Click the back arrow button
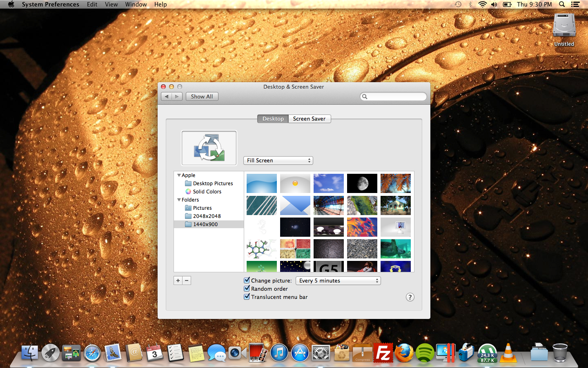 (x=167, y=96)
